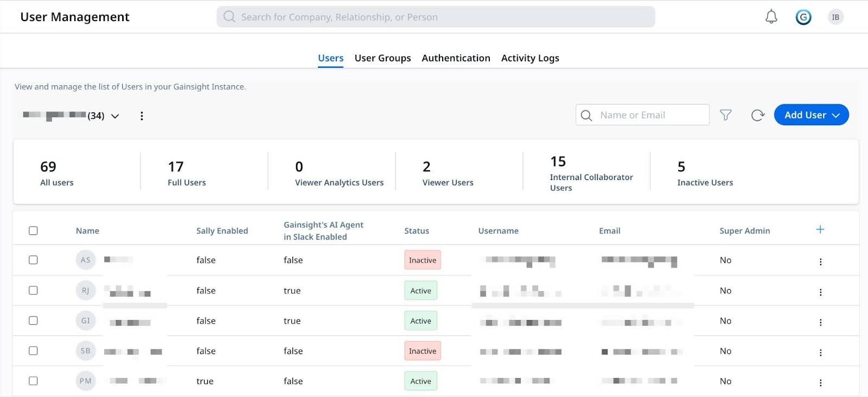The height and width of the screenshot is (397, 868).
Task: Click the GI avatar circle
Action: [86, 321]
